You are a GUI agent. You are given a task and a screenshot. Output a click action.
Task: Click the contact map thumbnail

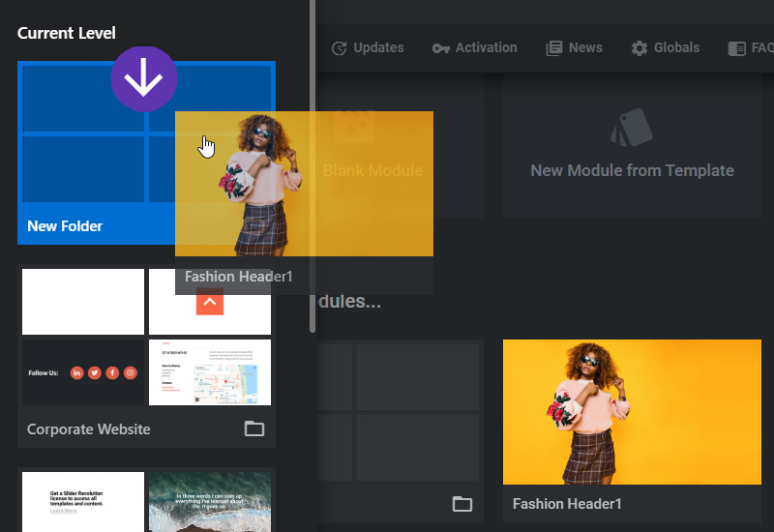pyautogui.click(x=210, y=372)
